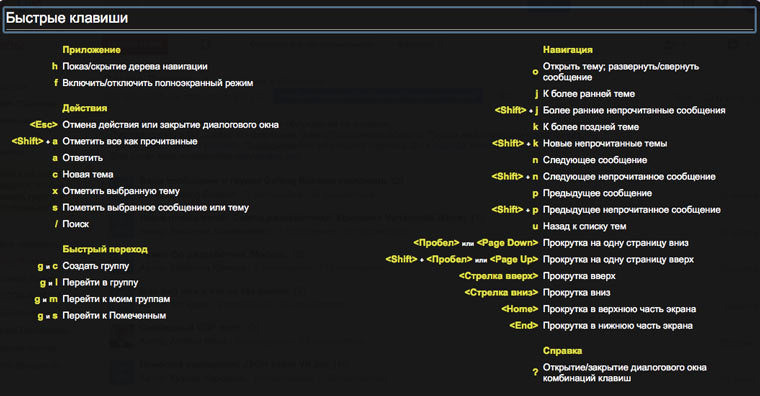Click the "Справка" section heading
Screen dimensions: 760x396
tap(562, 351)
